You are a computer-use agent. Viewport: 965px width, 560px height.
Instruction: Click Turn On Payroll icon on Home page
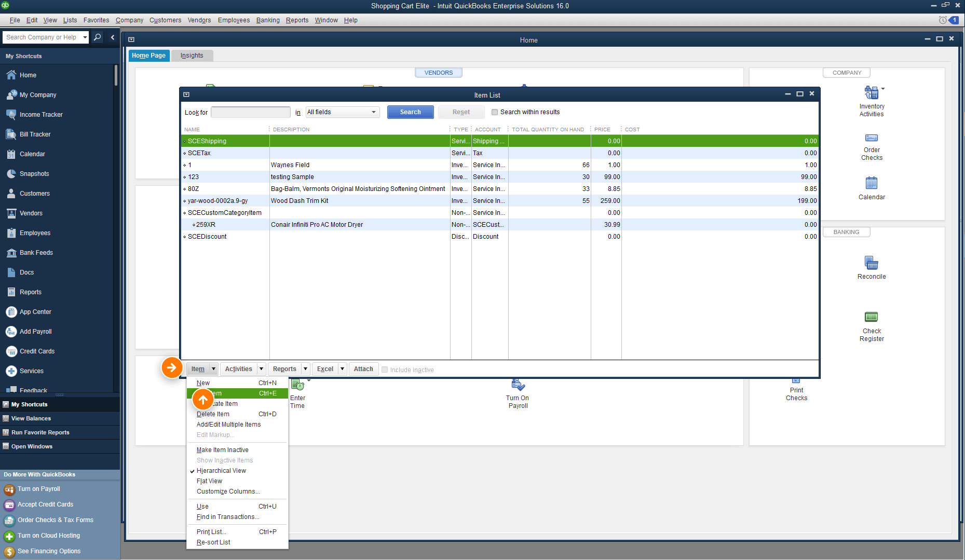pyautogui.click(x=518, y=385)
